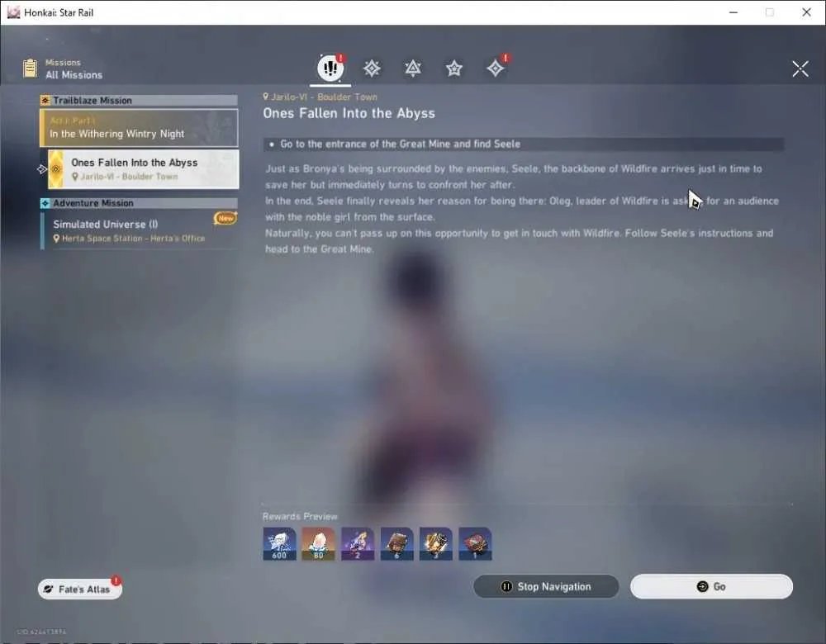The height and width of the screenshot is (644, 826).
Task: Click the Go button
Action: 712,586
